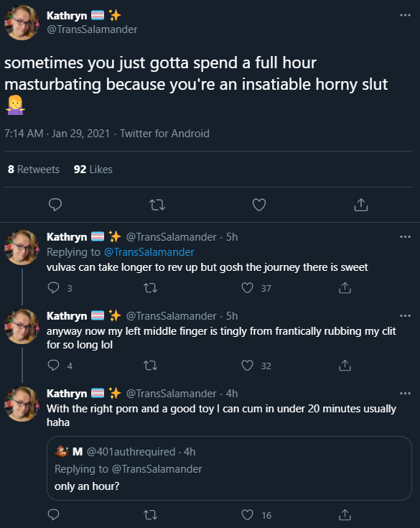Viewport: 420px width, 528px height.
Task: Open the quoted tweet from @401authrequired
Action: [x=229, y=468]
